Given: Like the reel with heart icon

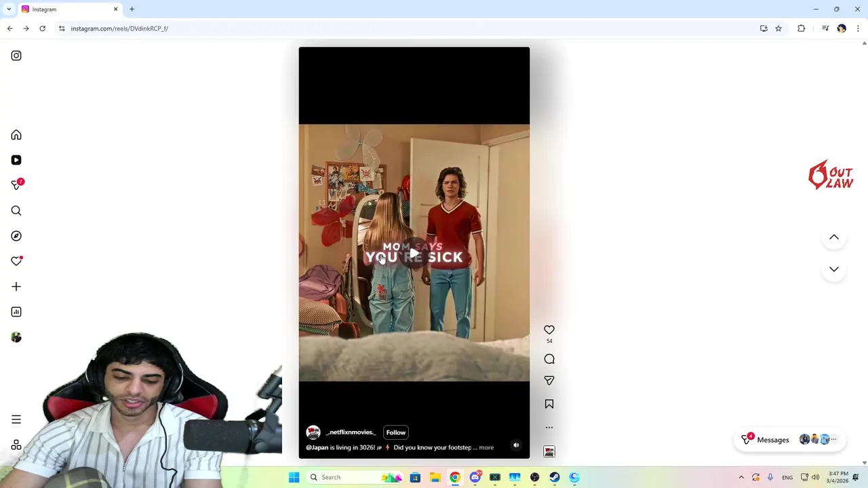Looking at the screenshot, I should (x=549, y=330).
